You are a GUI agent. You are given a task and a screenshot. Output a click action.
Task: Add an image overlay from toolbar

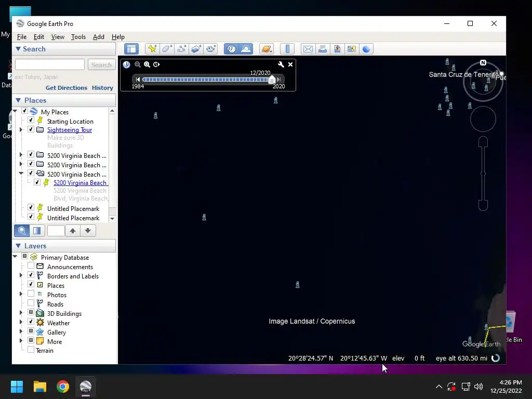(x=196, y=49)
